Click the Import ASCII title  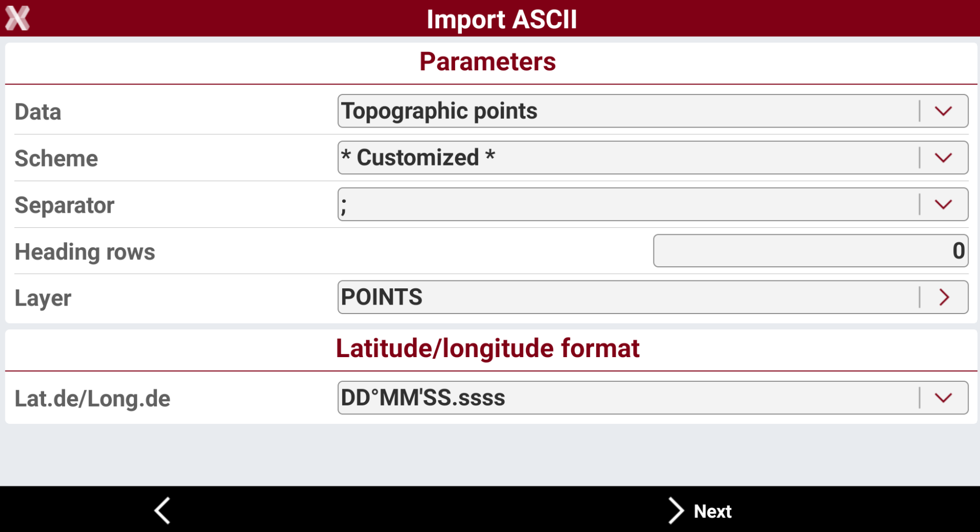tap(502, 19)
